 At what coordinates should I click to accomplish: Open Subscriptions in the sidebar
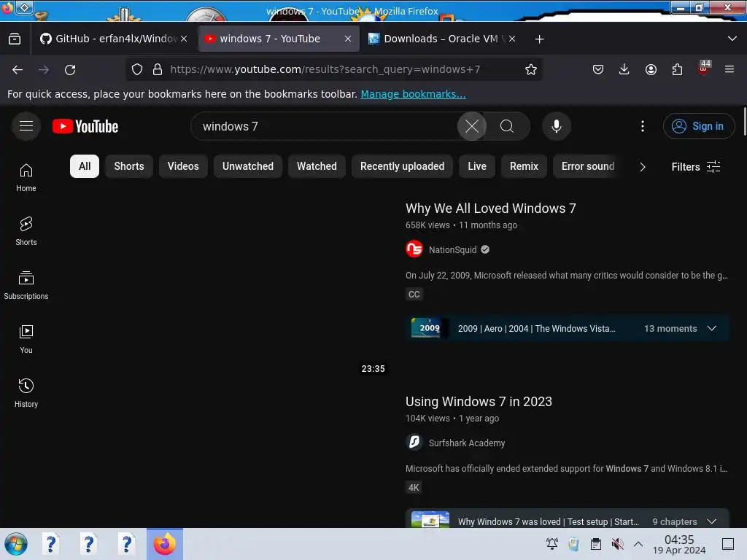pyautogui.click(x=26, y=285)
